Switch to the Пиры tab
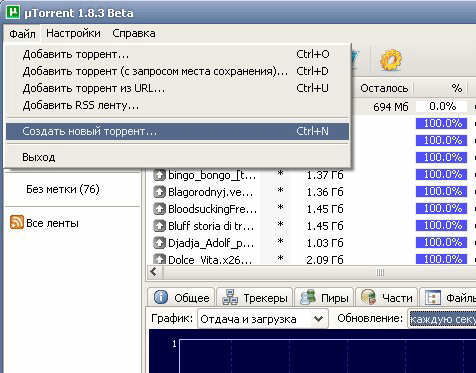The width and height of the screenshot is (476, 373). 324,297
